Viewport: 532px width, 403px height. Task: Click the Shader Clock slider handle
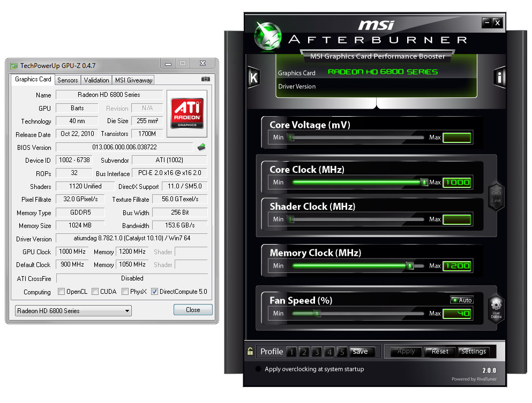pyautogui.click(x=291, y=219)
